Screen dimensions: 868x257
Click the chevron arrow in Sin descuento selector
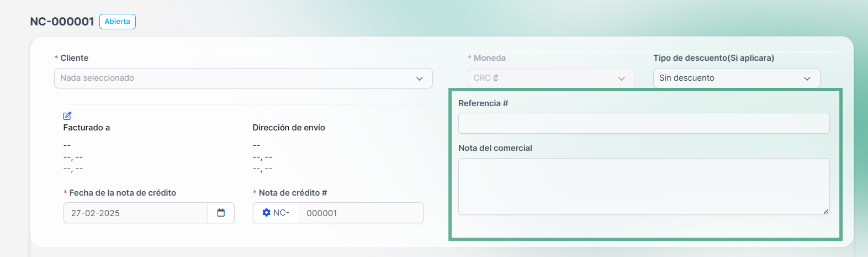coord(807,78)
